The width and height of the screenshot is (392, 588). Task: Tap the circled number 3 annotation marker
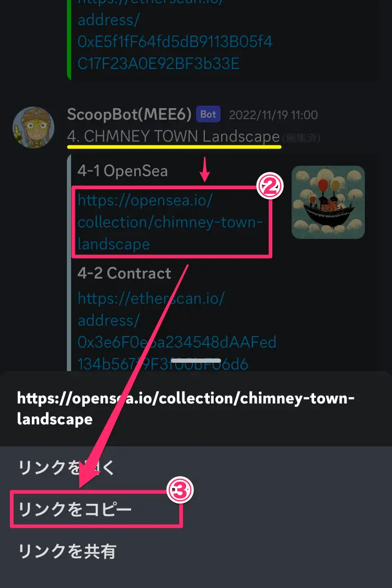pos(180,490)
